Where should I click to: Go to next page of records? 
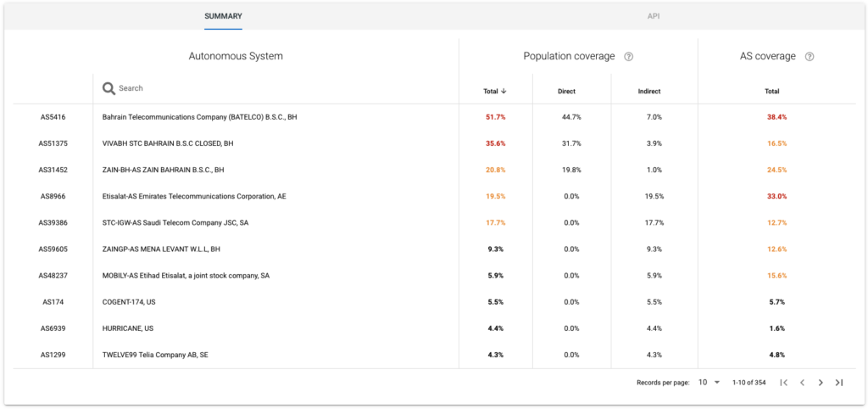point(821,383)
